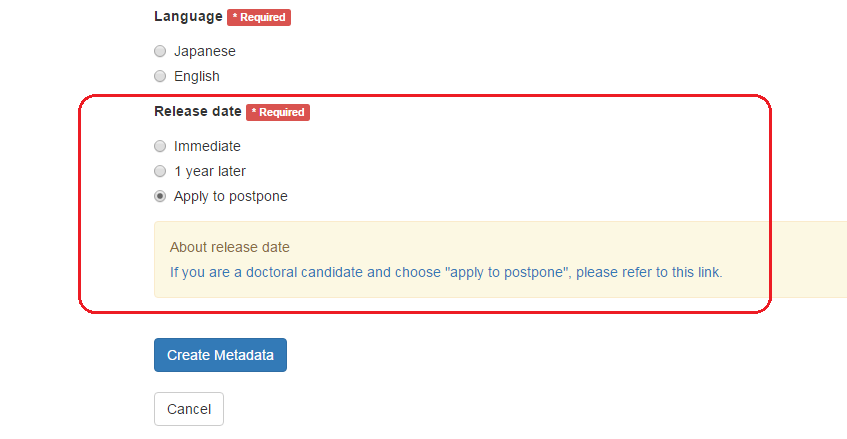
Task: Select the Japanese language radio button
Action: click(x=160, y=51)
